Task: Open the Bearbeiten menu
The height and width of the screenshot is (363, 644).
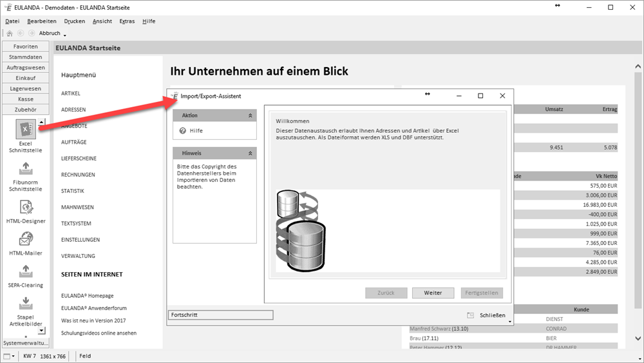Action: click(41, 21)
